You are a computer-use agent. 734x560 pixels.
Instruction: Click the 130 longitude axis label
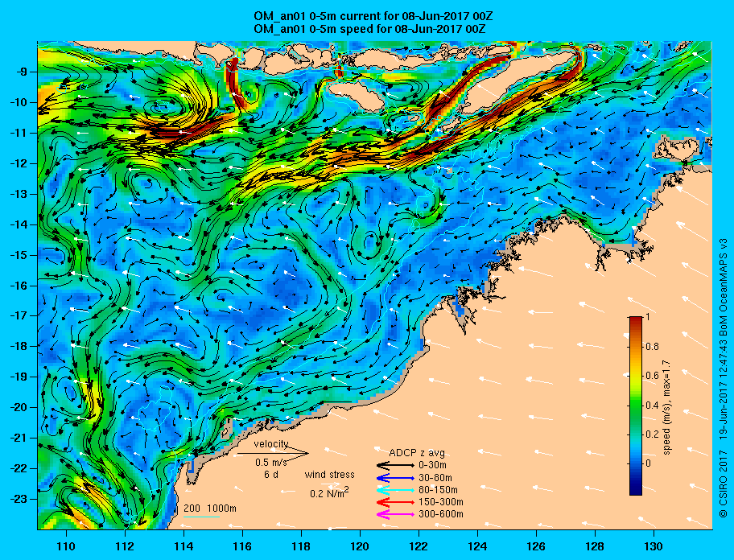[654, 546]
